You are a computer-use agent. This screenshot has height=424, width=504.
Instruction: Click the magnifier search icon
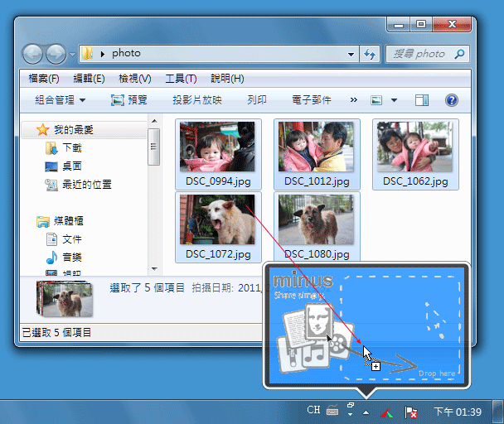(x=459, y=54)
